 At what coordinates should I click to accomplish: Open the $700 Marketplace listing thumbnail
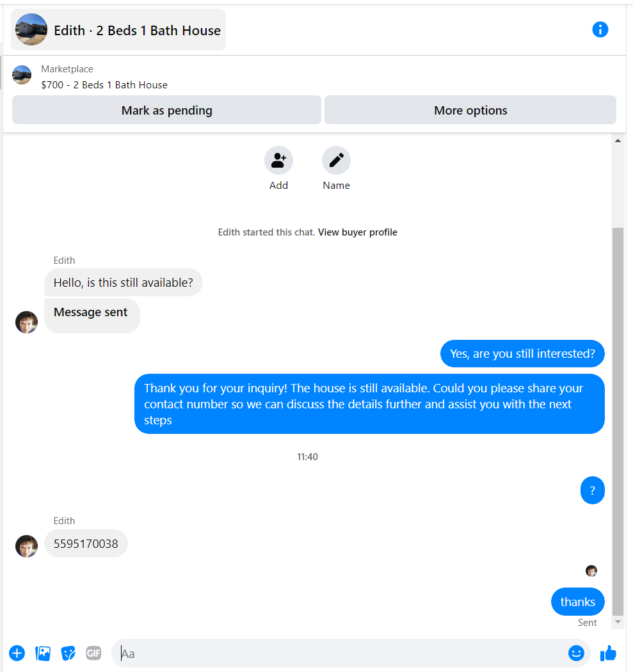[x=22, y=75]
